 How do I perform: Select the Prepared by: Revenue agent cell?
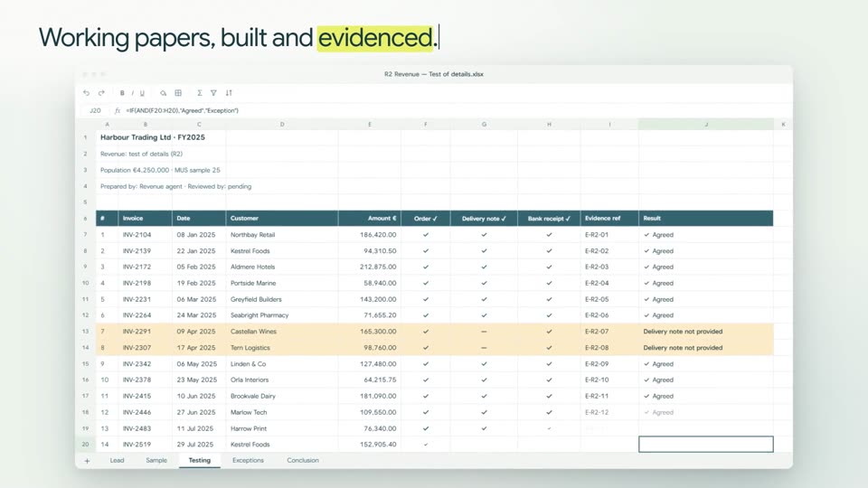[175, 186]
